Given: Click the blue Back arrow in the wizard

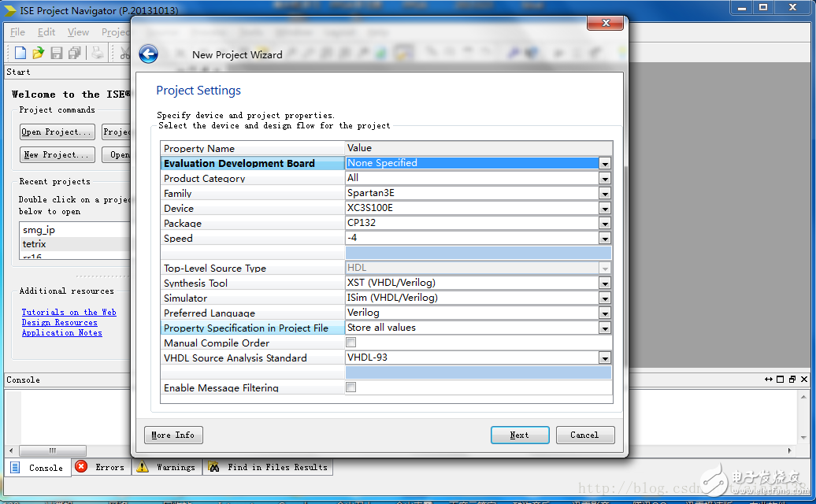Looking at the screenshot, I should (149, 54).
